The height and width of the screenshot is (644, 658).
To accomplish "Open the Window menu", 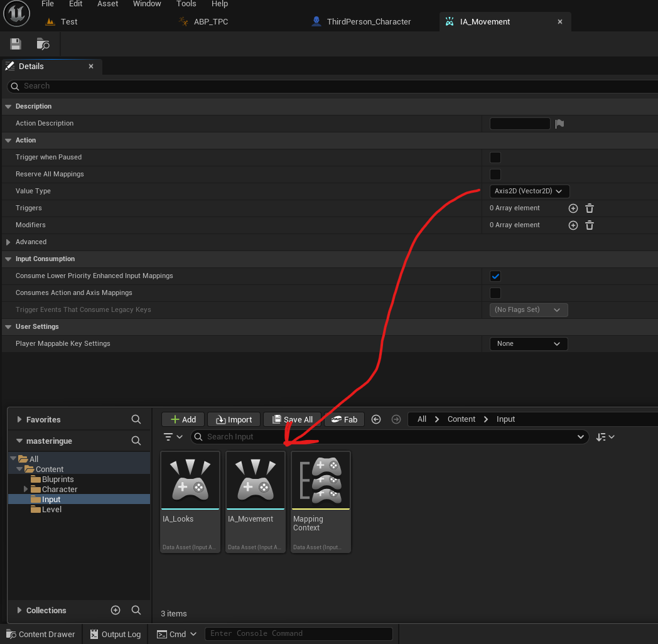I will [x=146, y=4].
